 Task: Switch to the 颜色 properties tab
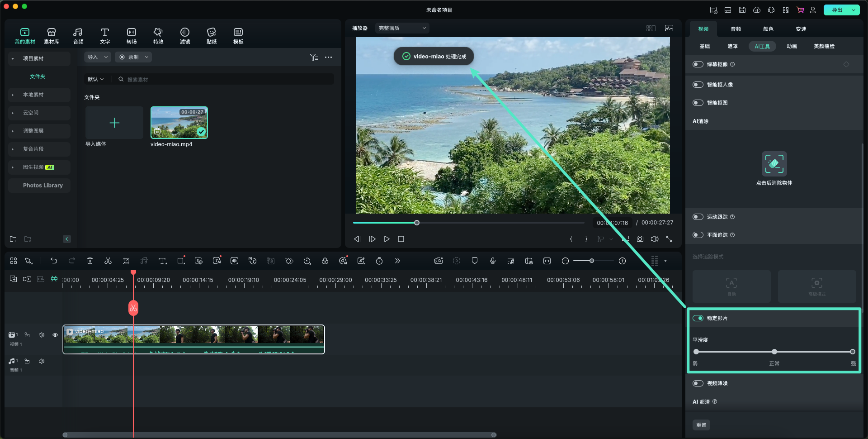(769, 29)
